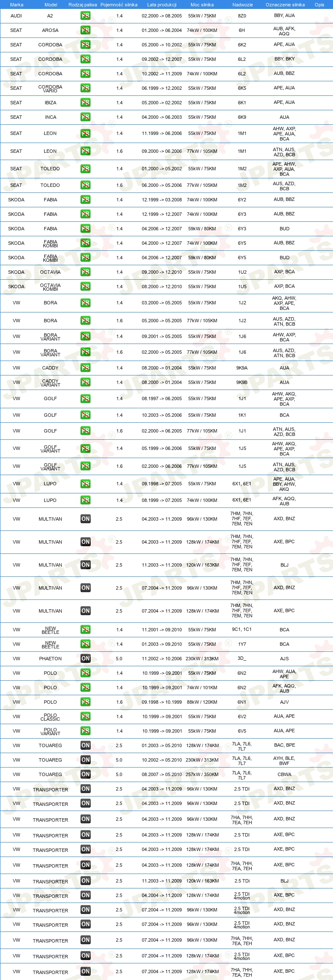
Task: Click the diesel ON icon for TOUAREG AYH, BLE, BWF
Action: click(x=85, y=760)
